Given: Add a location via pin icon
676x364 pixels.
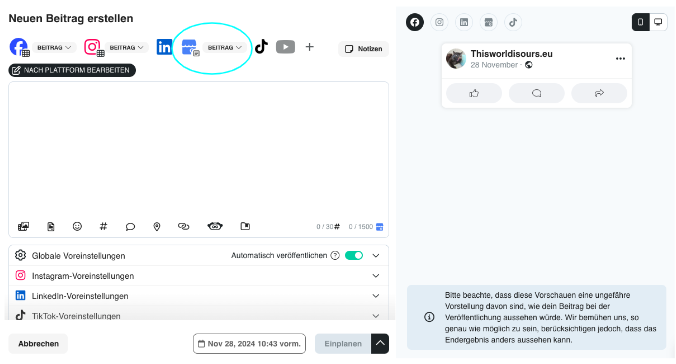Looking at the screenshot, I should pyautogui.click(x=157, y=226).
